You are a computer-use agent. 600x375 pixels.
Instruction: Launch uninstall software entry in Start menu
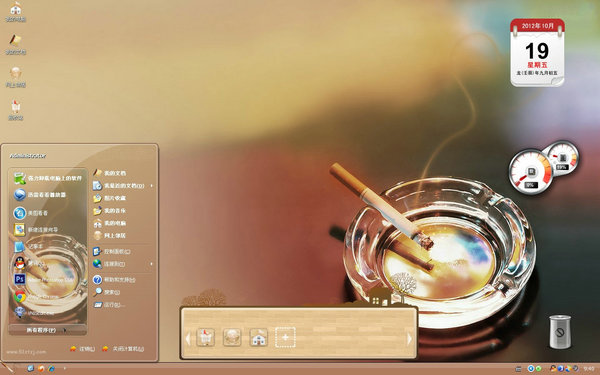point(48,178)
